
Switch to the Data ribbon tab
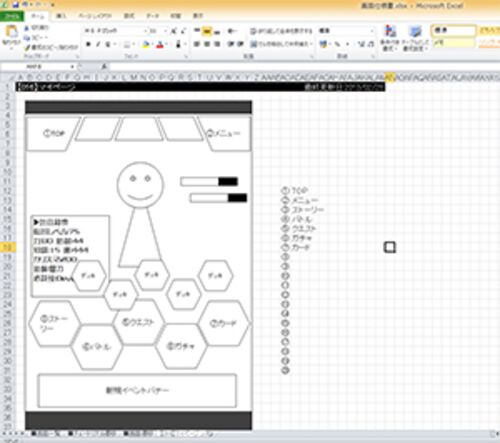tap(152, 16)
